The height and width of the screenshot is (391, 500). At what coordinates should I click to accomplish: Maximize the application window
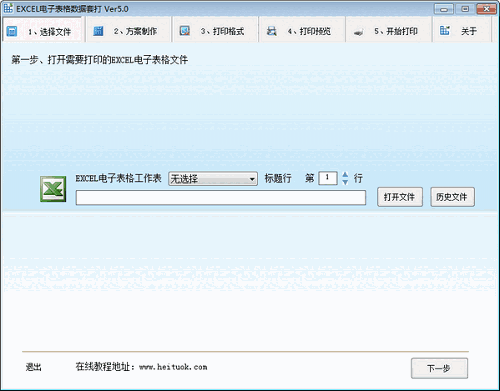coord(465,9)
